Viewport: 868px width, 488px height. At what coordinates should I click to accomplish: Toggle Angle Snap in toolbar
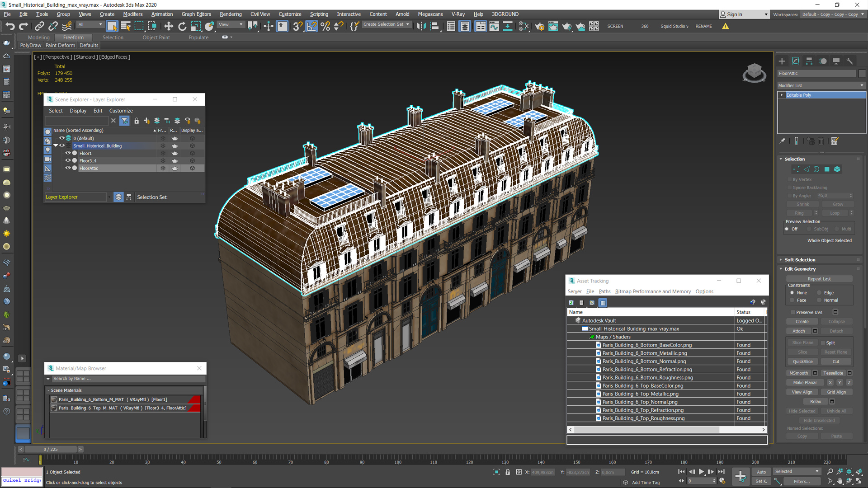311,26
